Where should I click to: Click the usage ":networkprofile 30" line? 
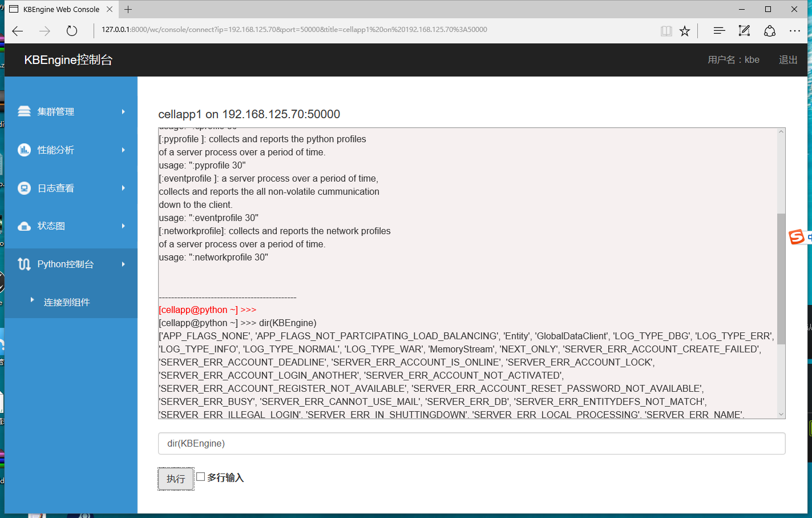click(213, 257)
